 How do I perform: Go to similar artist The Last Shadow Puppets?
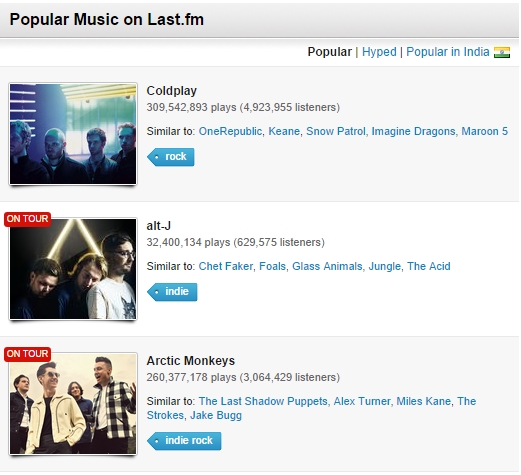pos(263,401)
